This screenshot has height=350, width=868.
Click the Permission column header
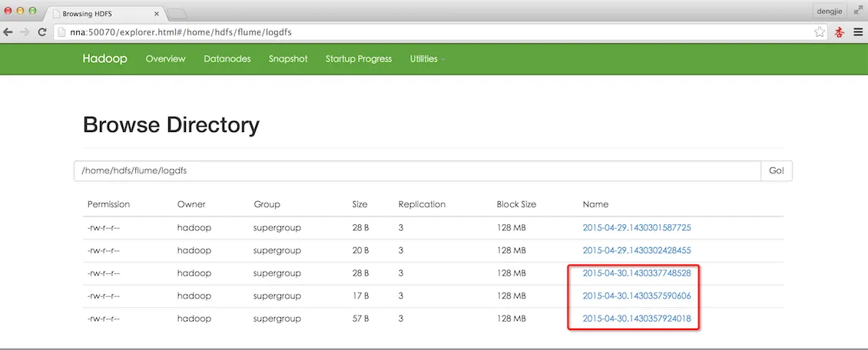[108, 204]
